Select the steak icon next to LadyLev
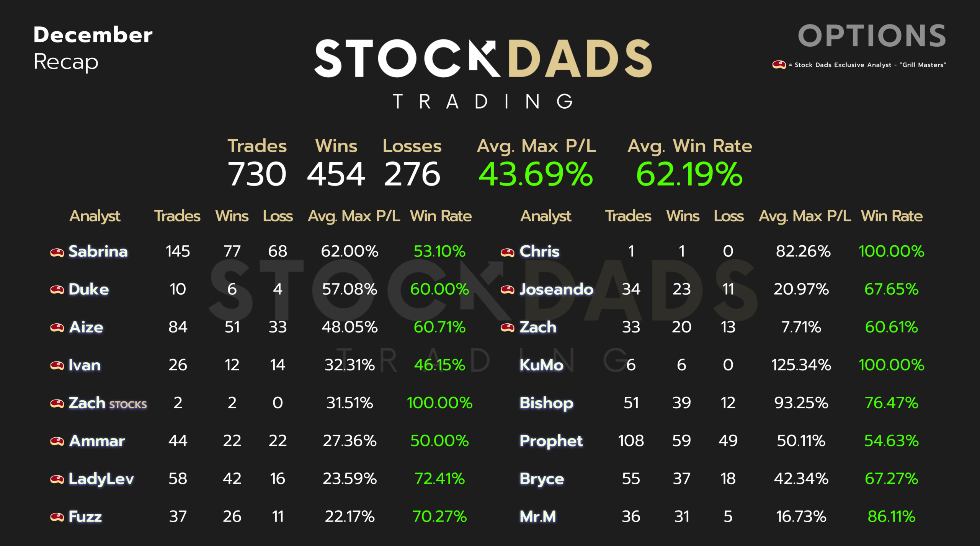980x546 pixels. pos(57,479)
